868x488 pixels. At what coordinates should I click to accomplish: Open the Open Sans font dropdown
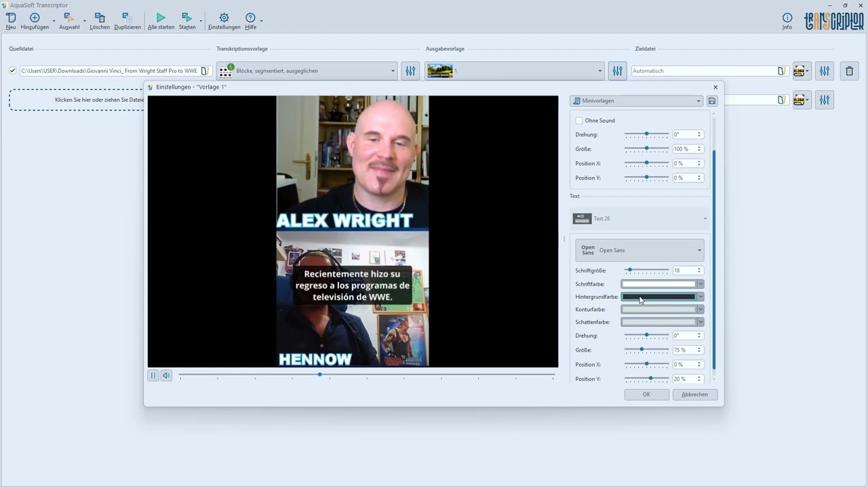pyautogui.click(x=640, y=250)
